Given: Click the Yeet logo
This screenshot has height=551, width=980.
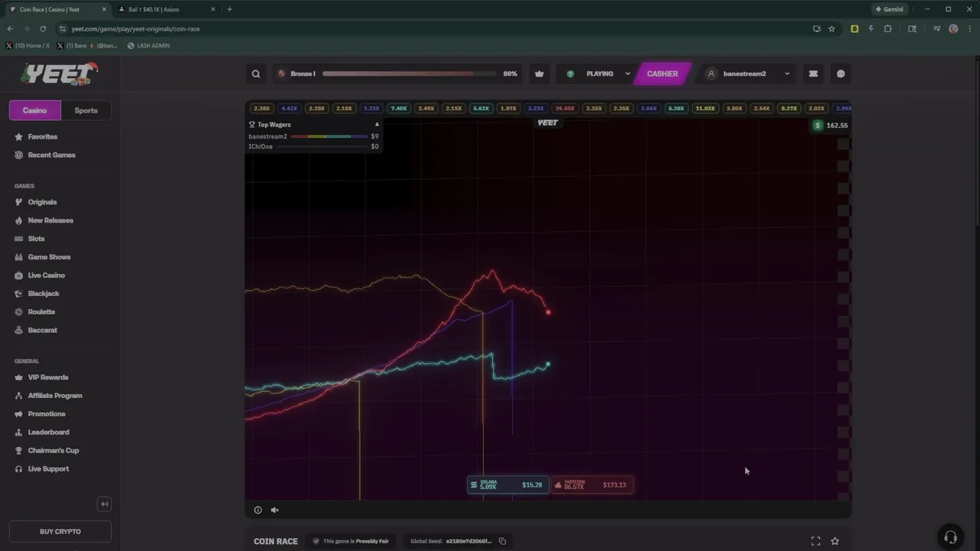Looking at the screenshot, I should (60, 73).
